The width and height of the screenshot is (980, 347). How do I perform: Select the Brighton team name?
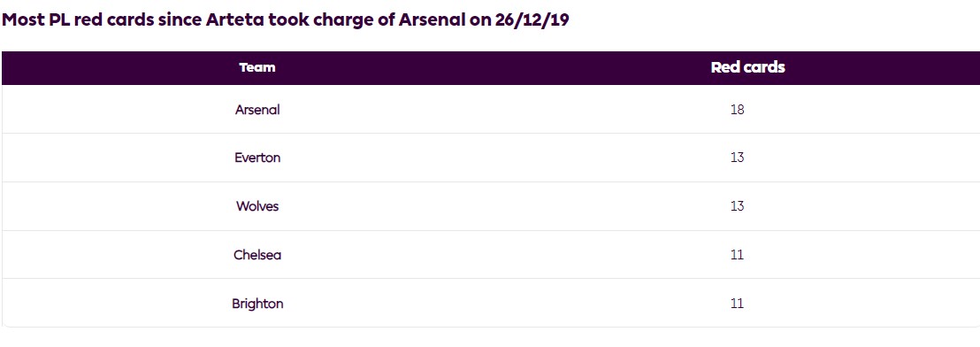coord(256,304)
